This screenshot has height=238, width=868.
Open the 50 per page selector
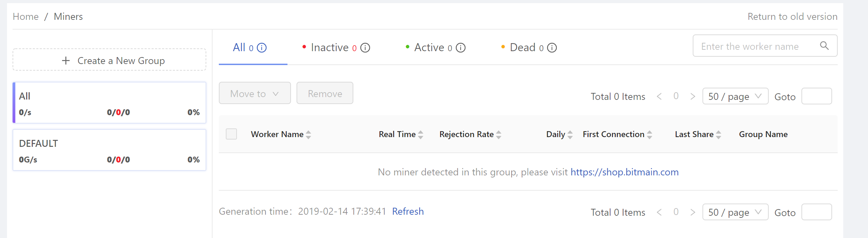735,96
